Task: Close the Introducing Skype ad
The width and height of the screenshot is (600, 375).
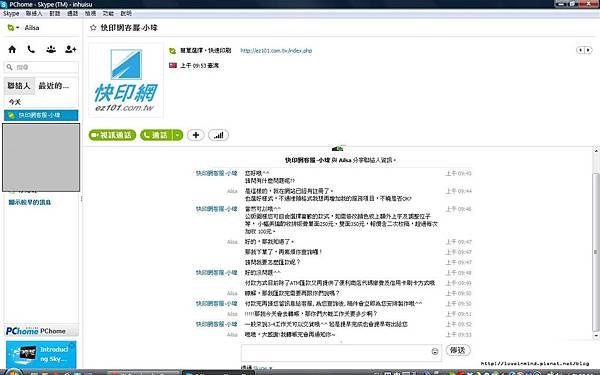Action: click(x=72, y=345)
